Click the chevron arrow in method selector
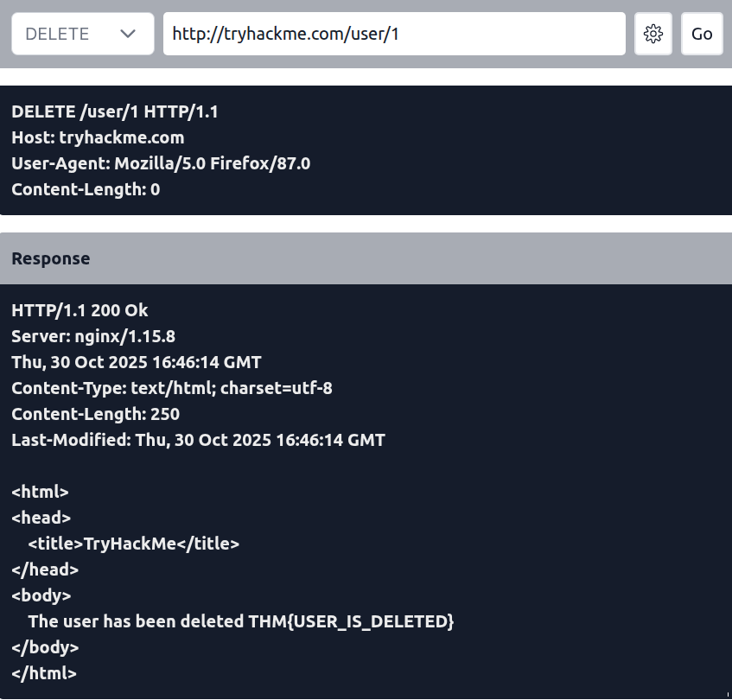 tap(129, 34)
